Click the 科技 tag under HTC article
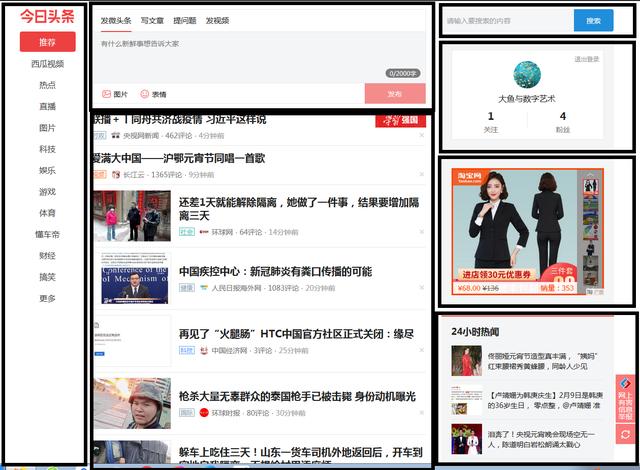Screen dimensions: 640x470 [x=187, y=350]
